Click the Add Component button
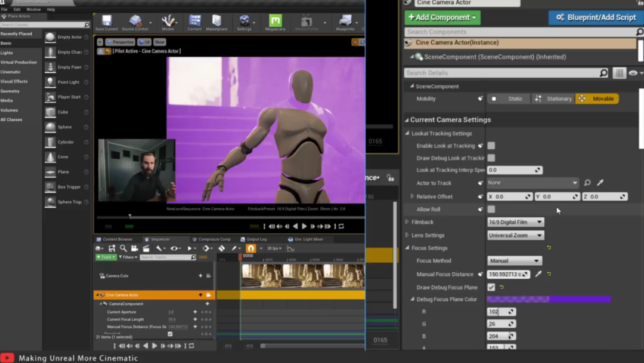The height and width of the screenshot is (363, 644). 442,17
